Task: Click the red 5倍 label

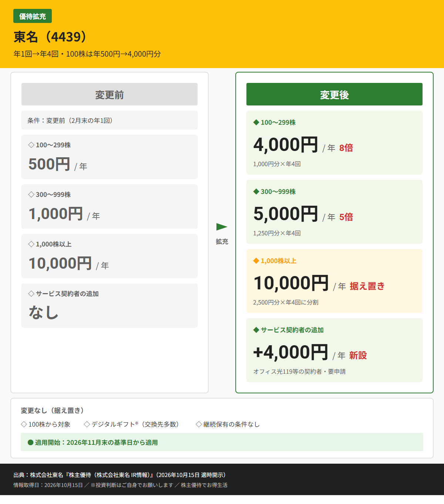Action: coord(346,217)
